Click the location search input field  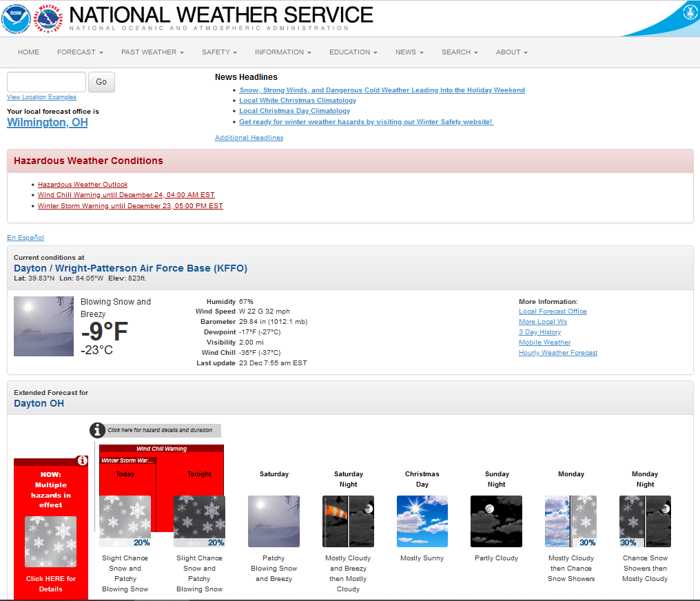click(46, 82)
